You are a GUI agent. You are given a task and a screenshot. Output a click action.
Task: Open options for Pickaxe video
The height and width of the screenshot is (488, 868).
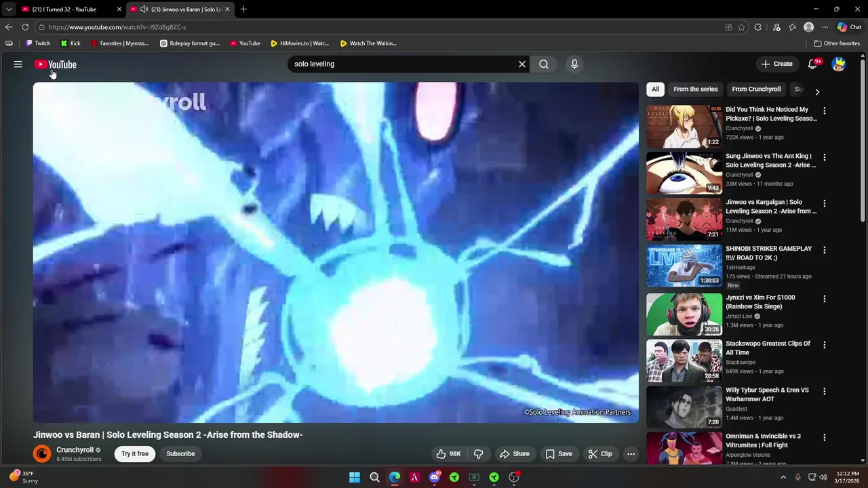click(825, 110)
